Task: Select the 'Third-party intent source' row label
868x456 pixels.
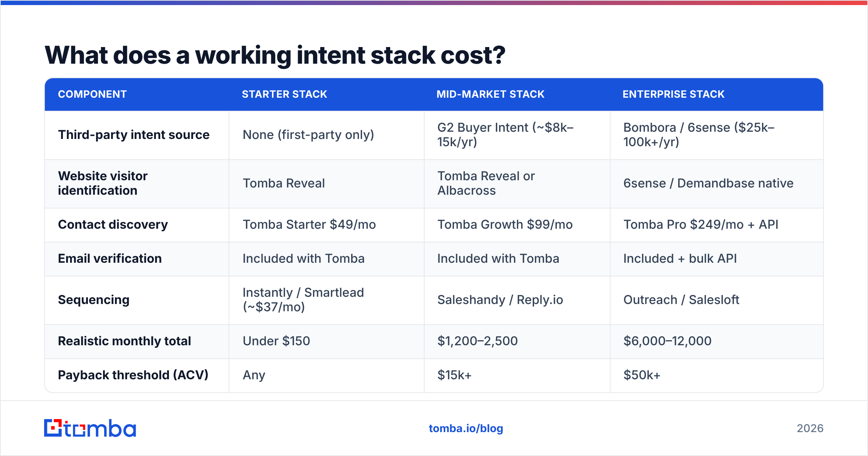Action: 134,135
